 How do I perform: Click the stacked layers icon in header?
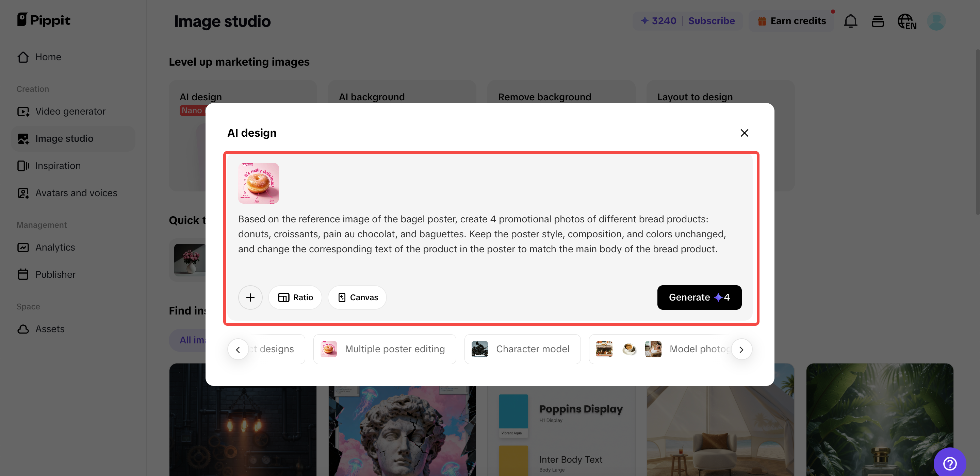(877, 21)
